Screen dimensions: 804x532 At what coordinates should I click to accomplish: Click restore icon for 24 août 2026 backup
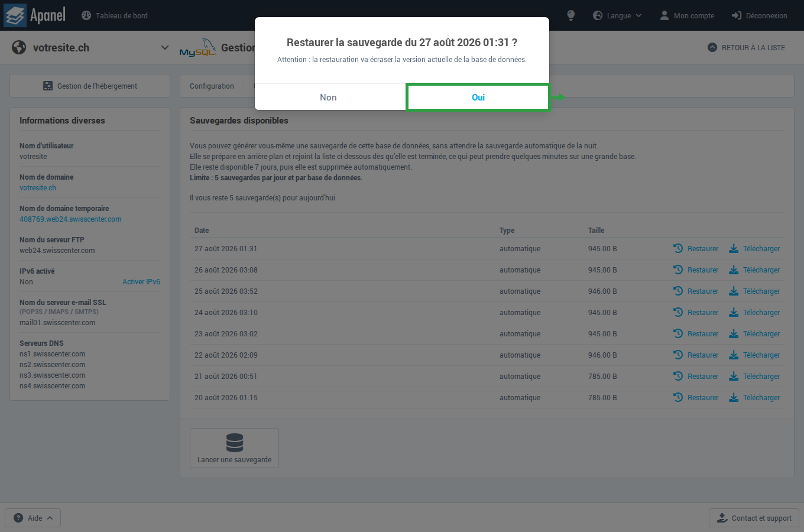click(678, 312)
